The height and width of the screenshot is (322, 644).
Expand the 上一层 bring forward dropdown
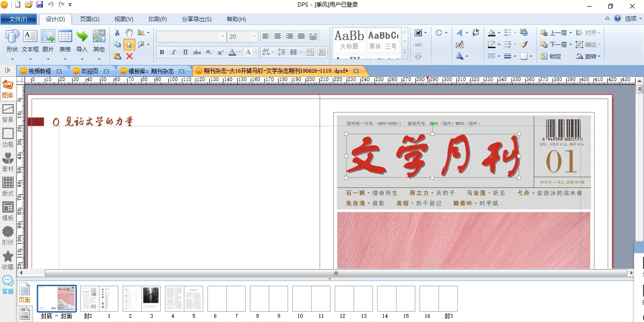pos(570,33)
